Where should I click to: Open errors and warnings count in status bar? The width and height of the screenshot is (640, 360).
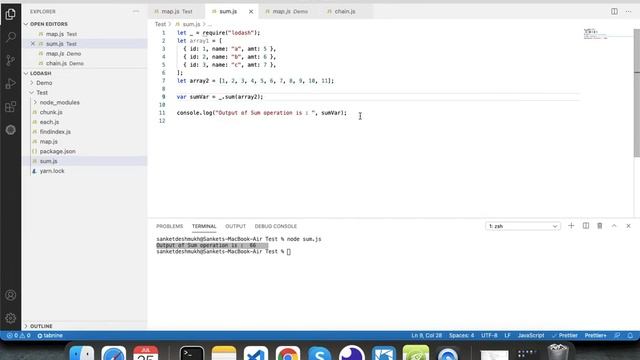coord(18,336)
